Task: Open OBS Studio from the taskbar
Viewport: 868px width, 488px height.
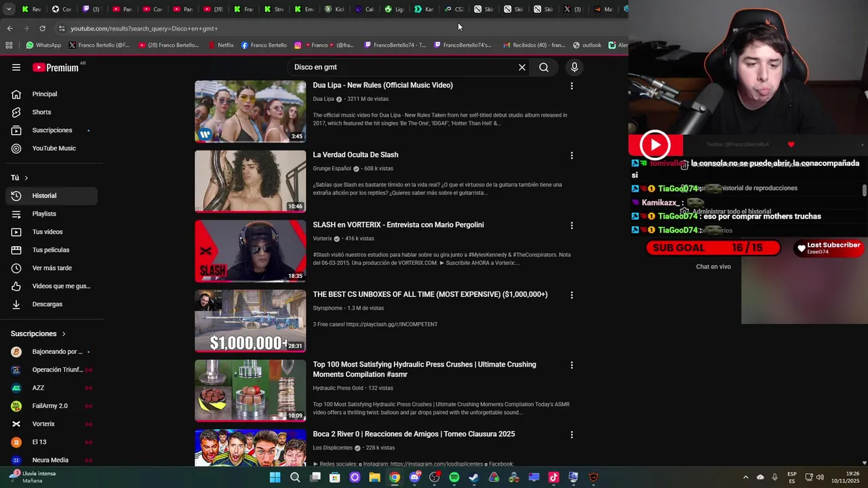Action: (434, 477)
